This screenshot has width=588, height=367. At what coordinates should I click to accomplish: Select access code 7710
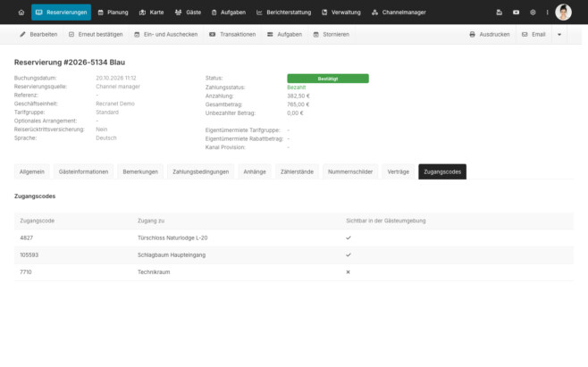click(26, 272)
